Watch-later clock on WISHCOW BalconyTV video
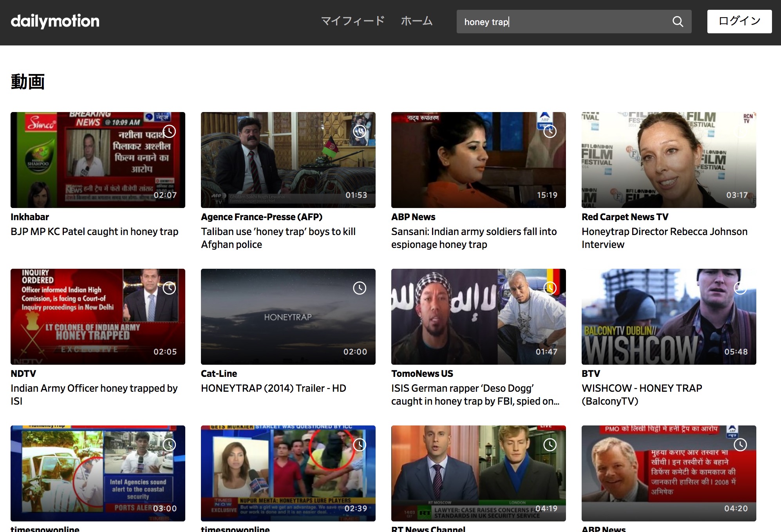The height and width of the screenshot is (532, 781). click(x=740, y=288)
